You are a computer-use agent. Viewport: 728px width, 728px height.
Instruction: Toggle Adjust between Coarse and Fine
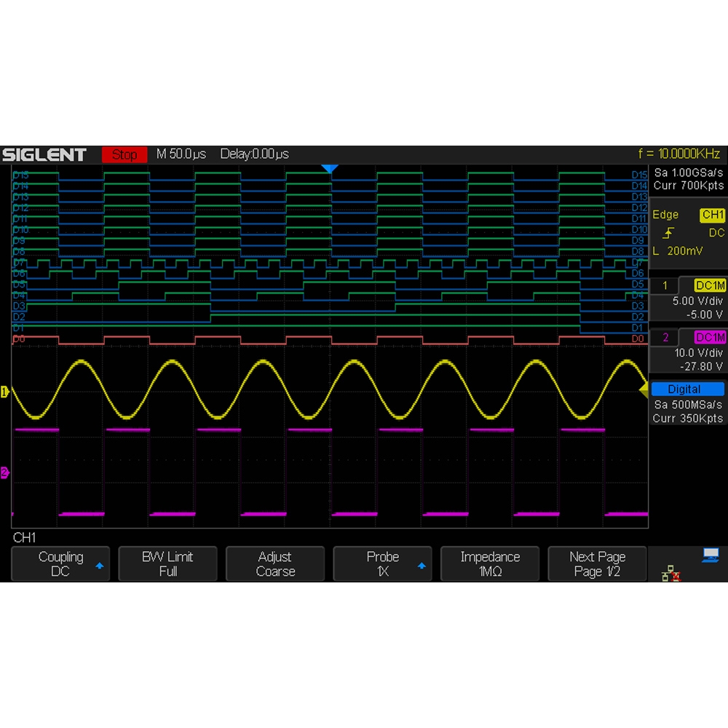(x=275, y=564)
